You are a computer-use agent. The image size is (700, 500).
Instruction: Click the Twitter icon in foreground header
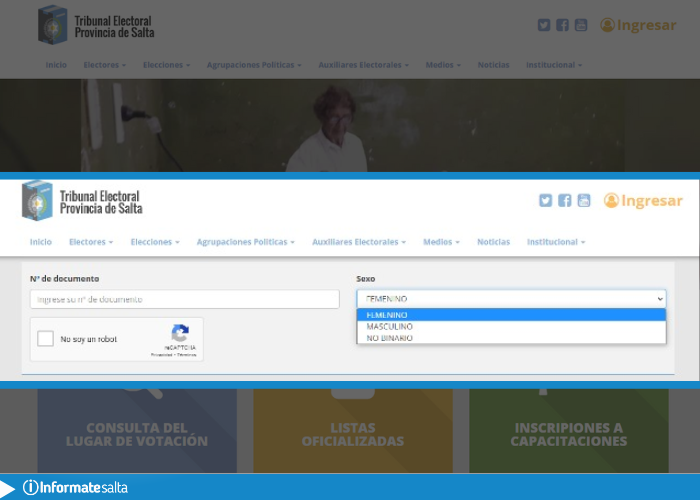pyautogui.click(x=545, y=200)
